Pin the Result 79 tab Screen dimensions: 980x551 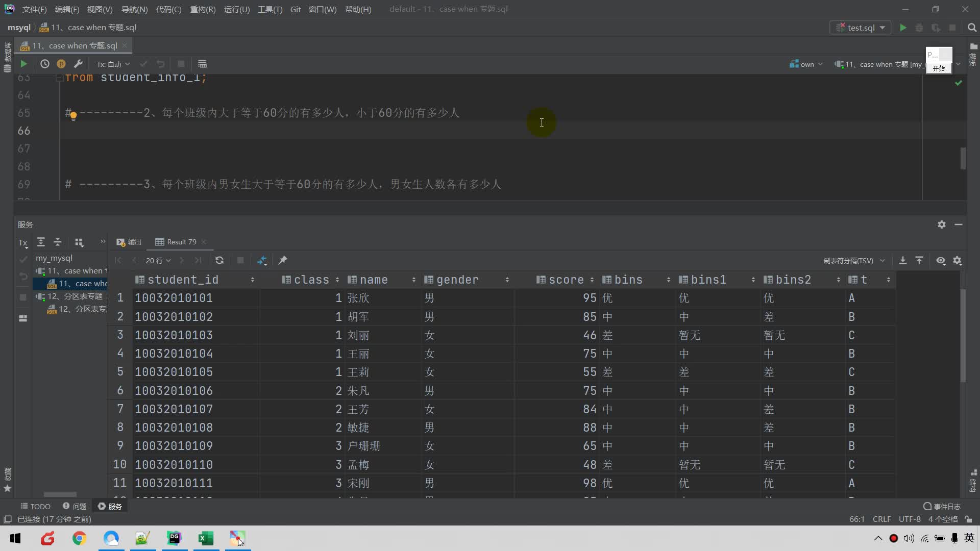(282, 260)
